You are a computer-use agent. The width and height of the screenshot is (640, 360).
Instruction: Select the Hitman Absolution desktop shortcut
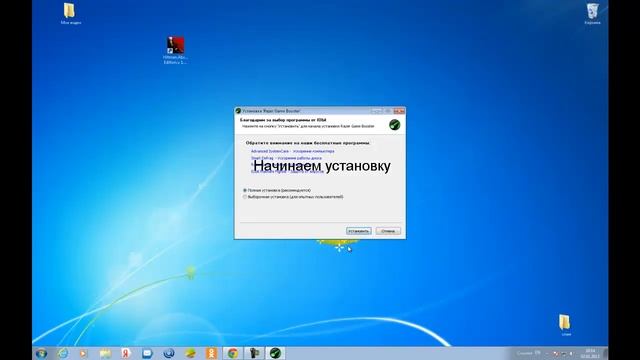[176, 50]
